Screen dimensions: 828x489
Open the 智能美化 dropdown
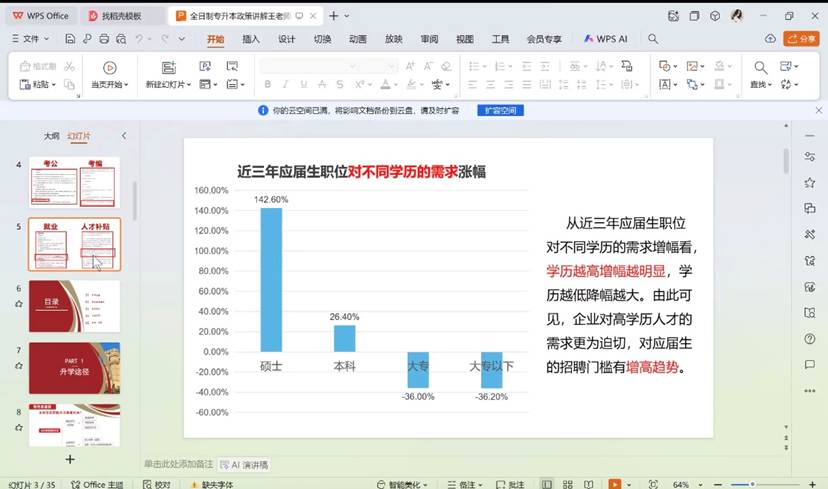(x=402, y=484)
